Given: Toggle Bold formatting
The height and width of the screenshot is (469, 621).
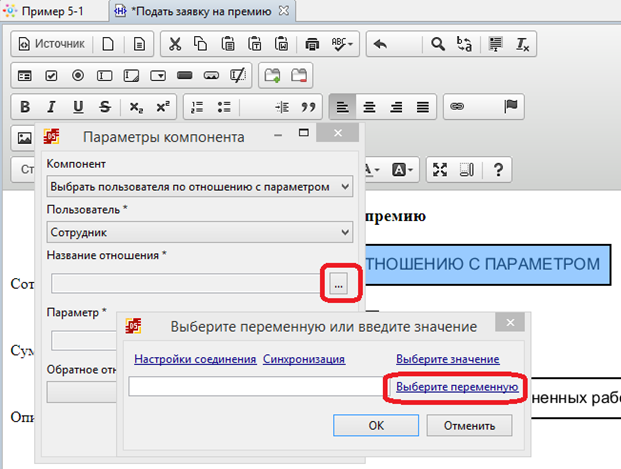Looking at the screenshot, I should [25, 106].
